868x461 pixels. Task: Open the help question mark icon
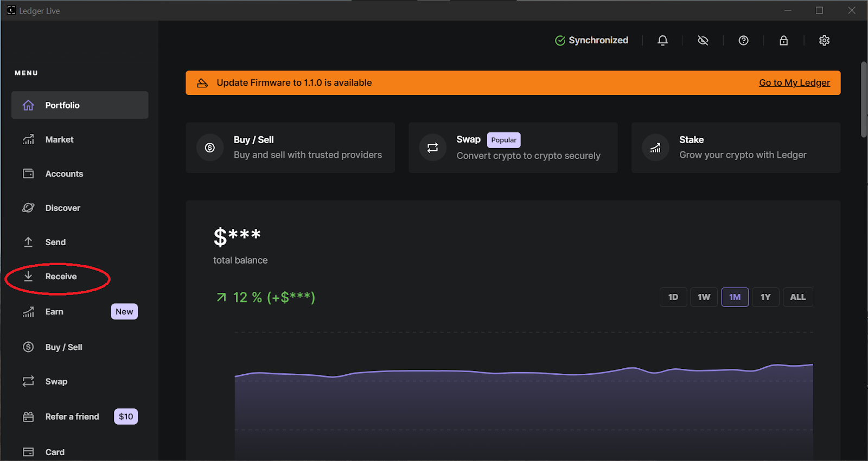pyautogui.click(x=743, y=40)
